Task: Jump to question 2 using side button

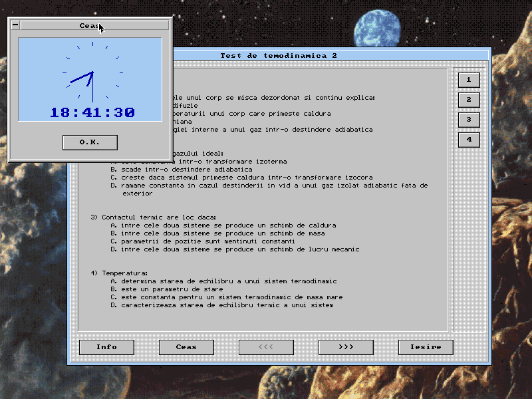Action: (469, 100)
